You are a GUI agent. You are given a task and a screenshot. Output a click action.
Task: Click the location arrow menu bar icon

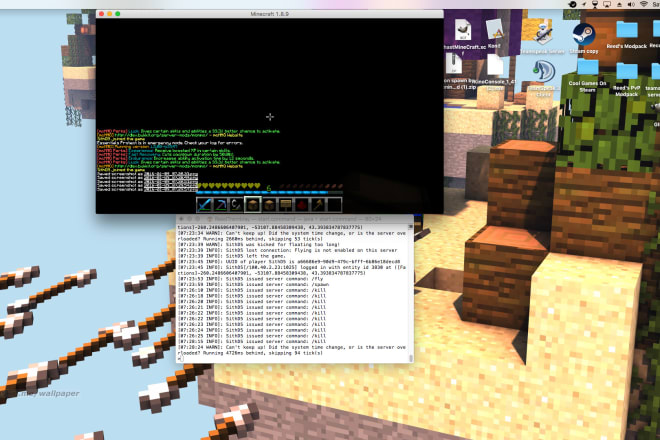coord(584,4)
